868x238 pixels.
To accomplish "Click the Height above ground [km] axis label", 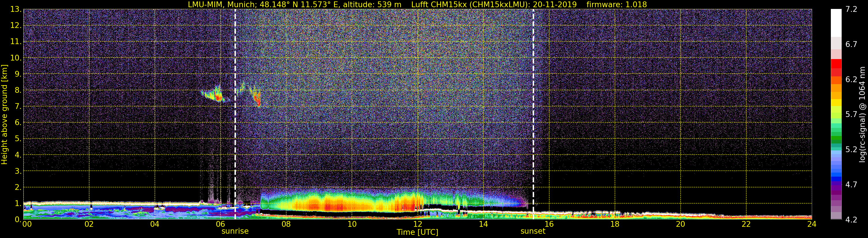I will click(x=4, y=115).
